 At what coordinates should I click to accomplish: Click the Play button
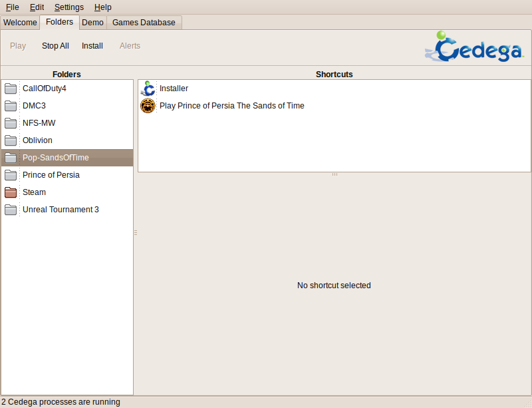[18, 46]
